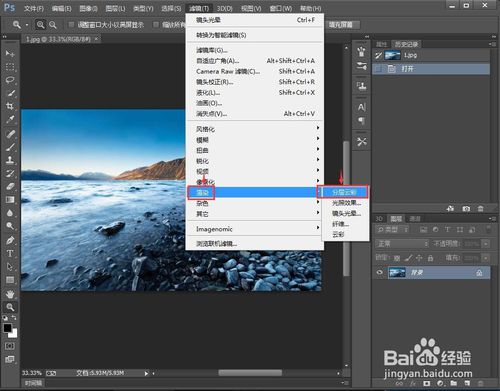
Task: Select the History Brush tool
Action: [10, 173]
